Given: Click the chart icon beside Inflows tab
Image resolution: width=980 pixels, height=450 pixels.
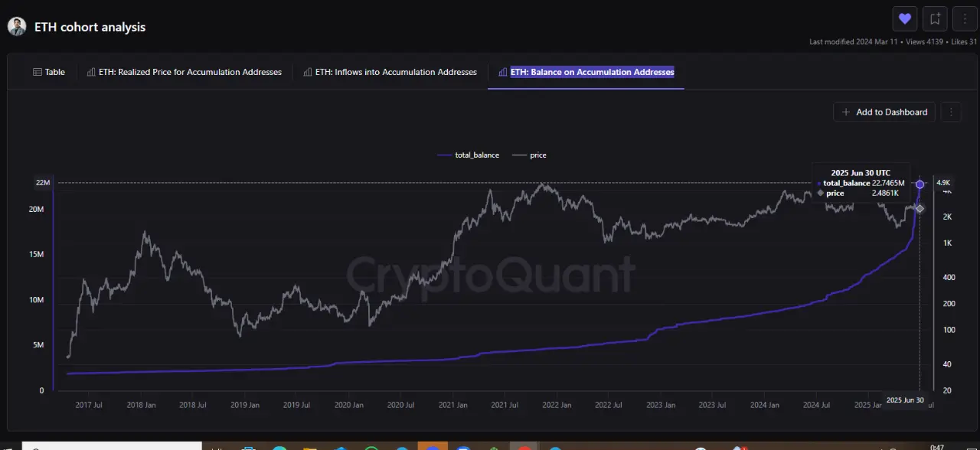Looking at the screenshot, I should [x=307, y=72].
